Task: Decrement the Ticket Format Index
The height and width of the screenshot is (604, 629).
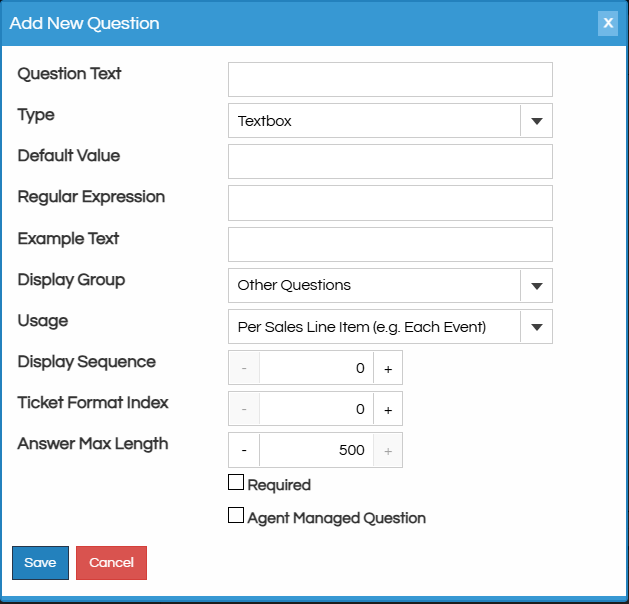Action: (x=244, y=409)
